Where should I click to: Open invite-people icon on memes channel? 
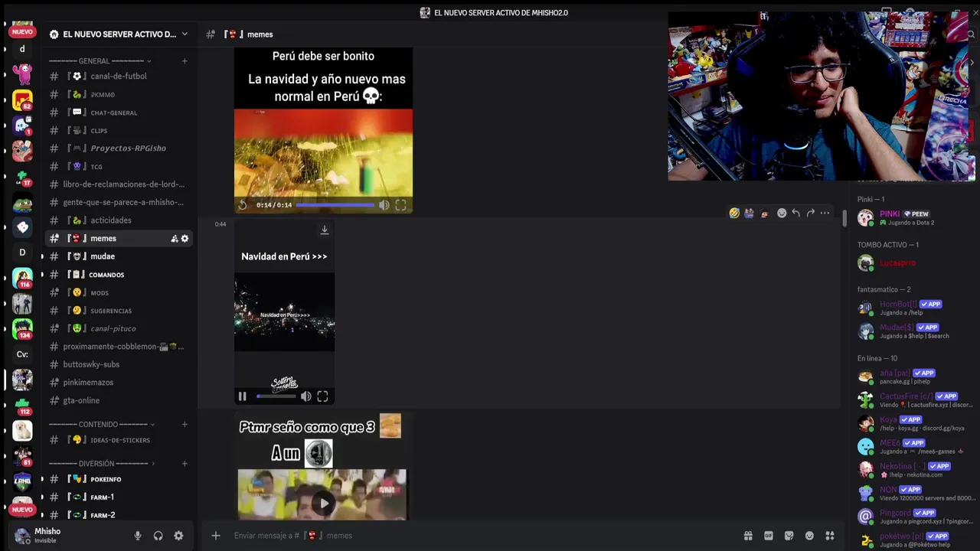[175, 239]
